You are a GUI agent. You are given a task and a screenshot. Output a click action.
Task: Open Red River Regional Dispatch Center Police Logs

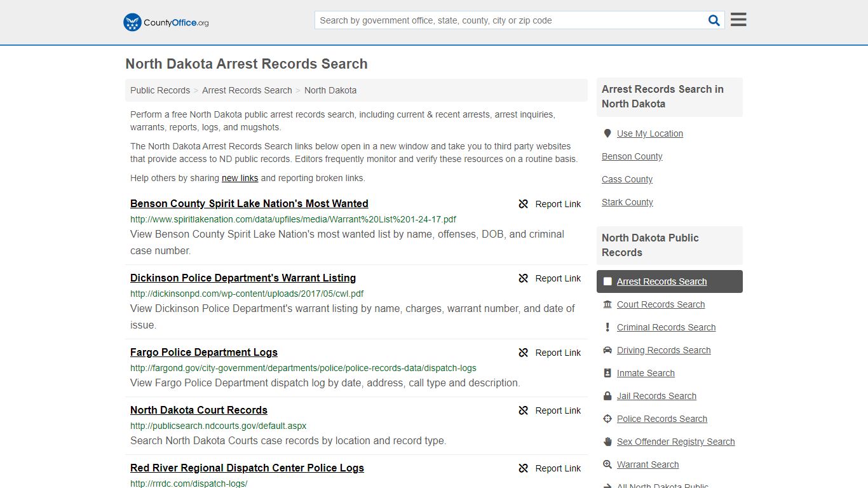tap(247, 468)
